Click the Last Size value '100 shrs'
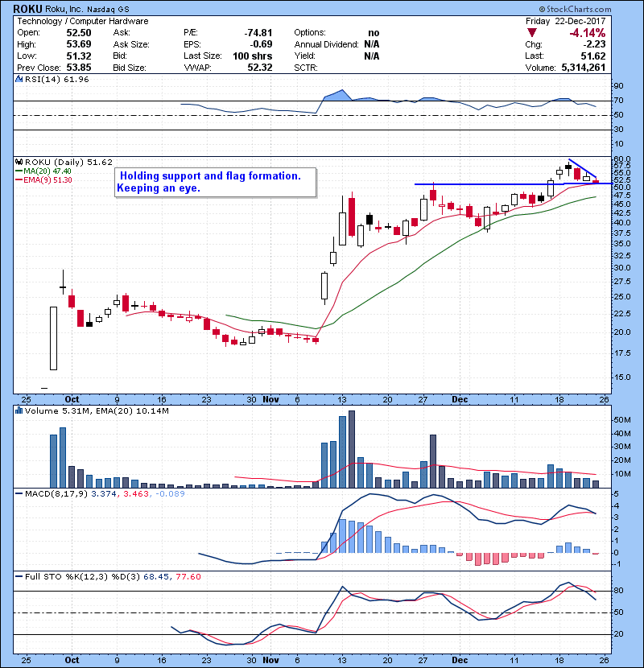The image size is (644, 668). 253,56
